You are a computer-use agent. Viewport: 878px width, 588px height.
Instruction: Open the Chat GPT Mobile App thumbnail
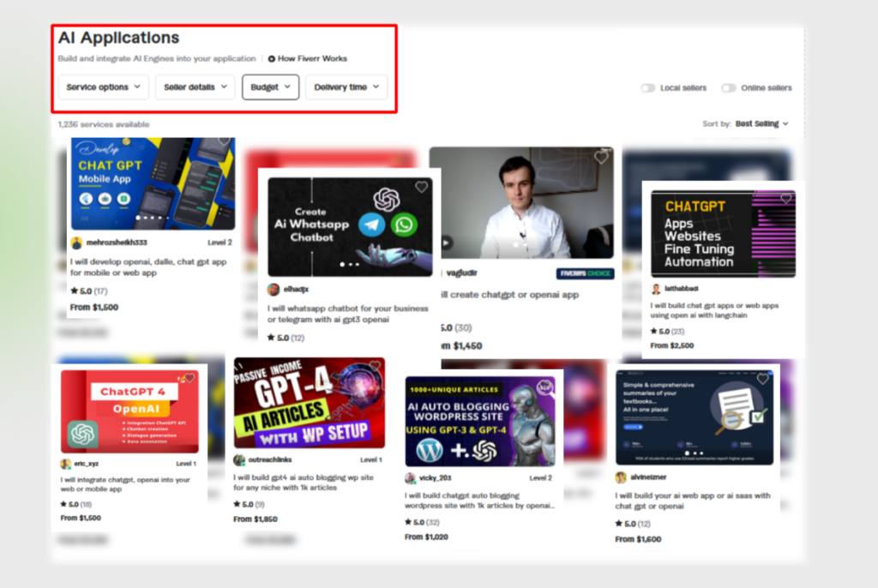click(x=153, y=183)
